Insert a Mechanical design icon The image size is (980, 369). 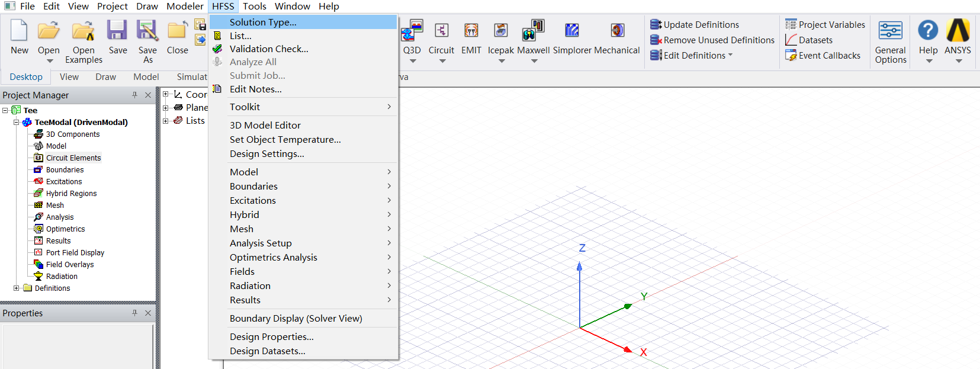tap(618, 31)
